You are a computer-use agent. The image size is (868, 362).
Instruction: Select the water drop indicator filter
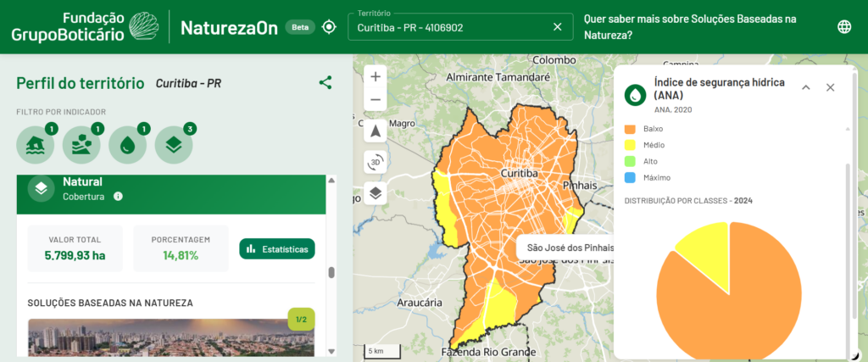[x=128, y=145]
